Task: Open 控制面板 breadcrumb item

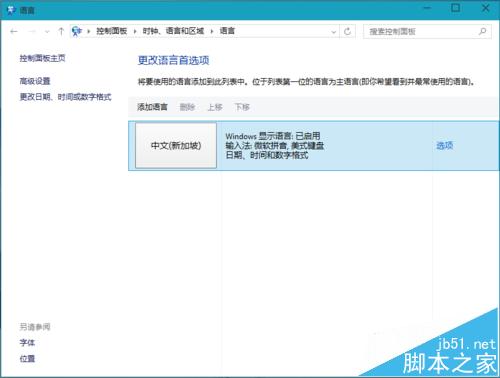Action: (x=112, y=31)
